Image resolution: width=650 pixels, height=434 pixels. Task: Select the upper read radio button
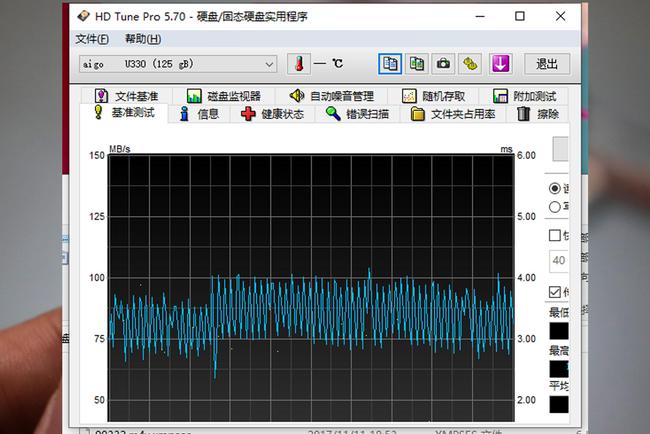[555, 189]
